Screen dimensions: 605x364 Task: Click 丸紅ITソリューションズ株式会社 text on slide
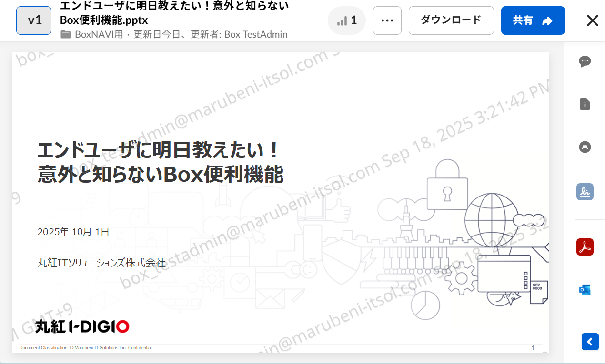pos(101,262)
